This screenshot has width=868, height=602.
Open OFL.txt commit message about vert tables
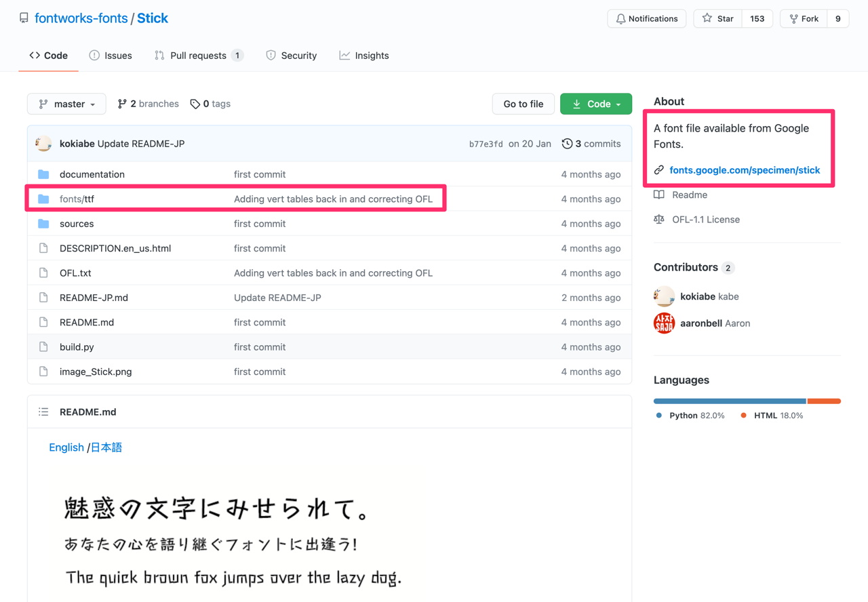[x=333, y=273]
